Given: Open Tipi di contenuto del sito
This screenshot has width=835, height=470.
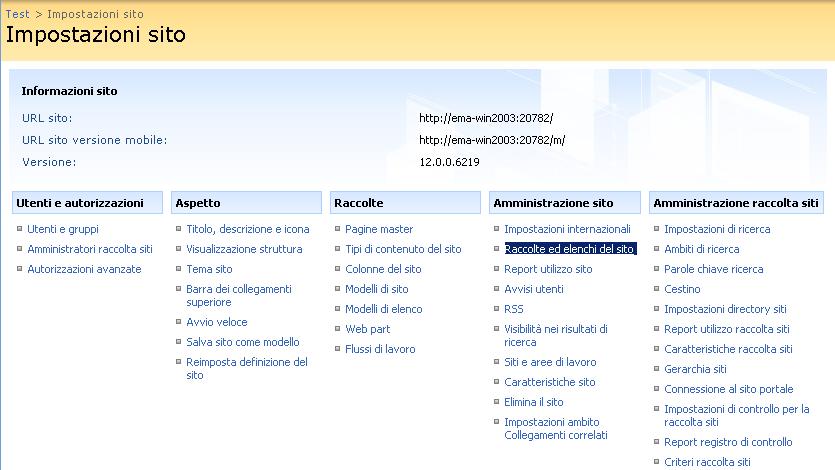Looking at the screenshot, I should pos(403,249).
